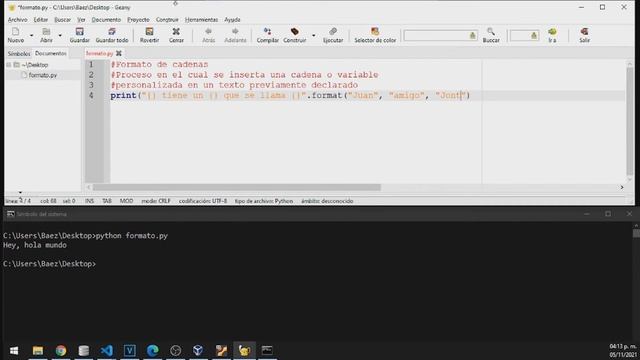The height and width of the screenshot is (360, 640).
Task: Select the formato.py editor tab
Action: tap(99, 53)
